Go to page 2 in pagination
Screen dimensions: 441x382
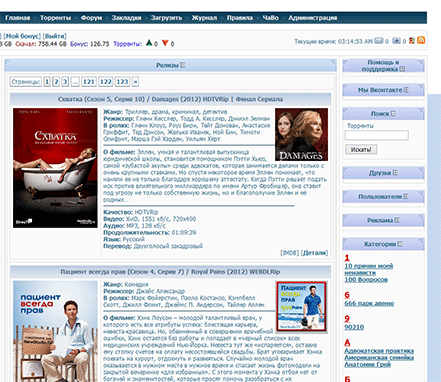pyautogui.click(x=56, y=82)
